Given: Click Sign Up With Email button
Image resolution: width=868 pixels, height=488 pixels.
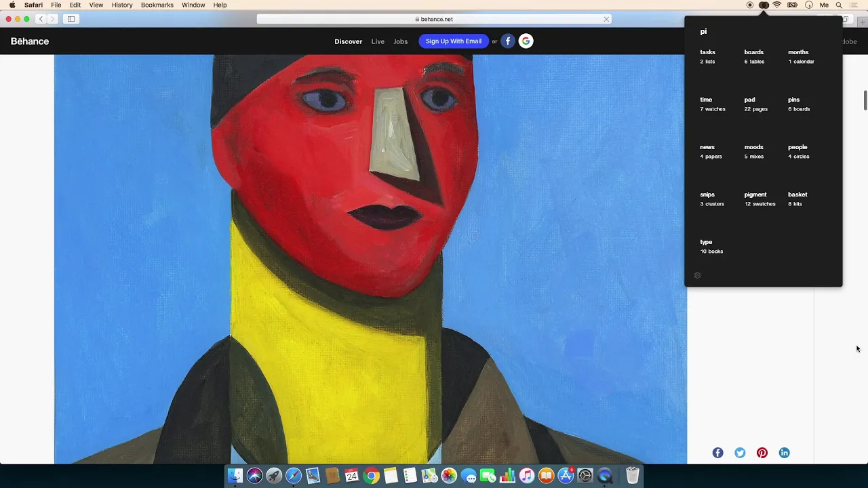Looking at the screenshot, I should (x=454, y=41).
